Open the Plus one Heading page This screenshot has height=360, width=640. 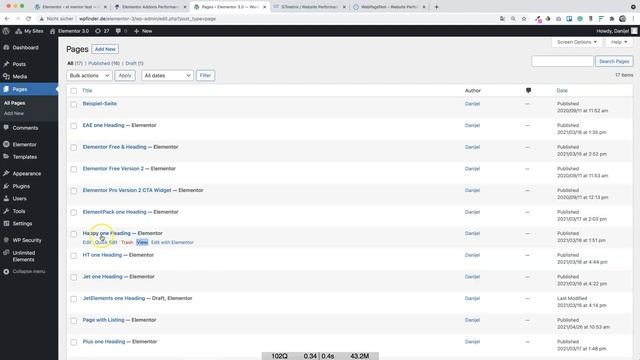pyautogui.click(x=104, y=342)
